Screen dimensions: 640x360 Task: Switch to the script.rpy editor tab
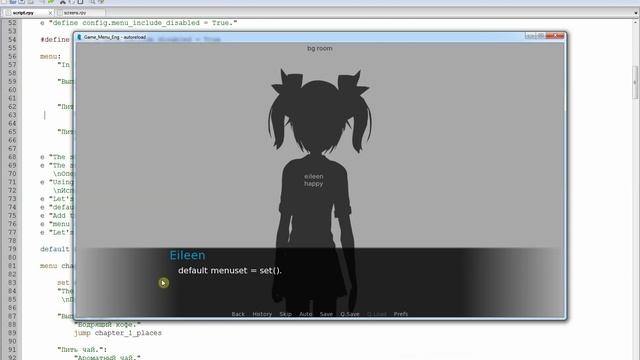[x=23, y=13]
